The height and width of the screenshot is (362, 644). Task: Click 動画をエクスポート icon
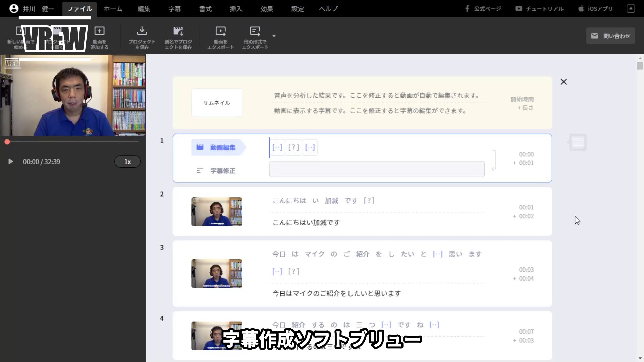[220, 38]
